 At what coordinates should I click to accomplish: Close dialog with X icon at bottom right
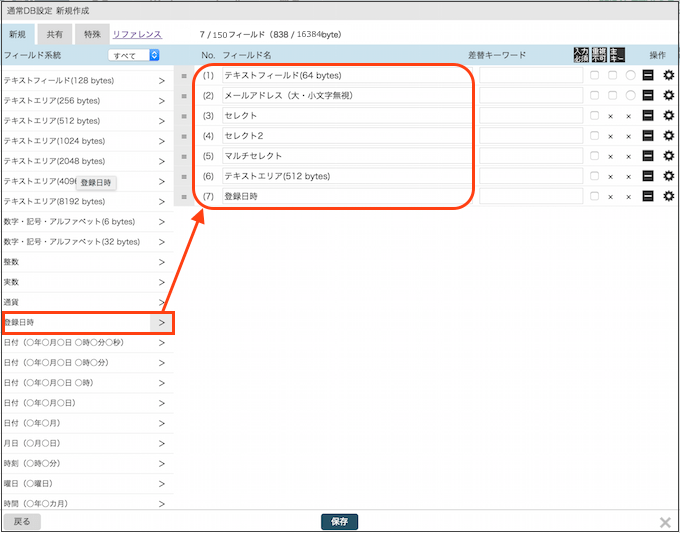pyautogui.click(x=665, y=522)
